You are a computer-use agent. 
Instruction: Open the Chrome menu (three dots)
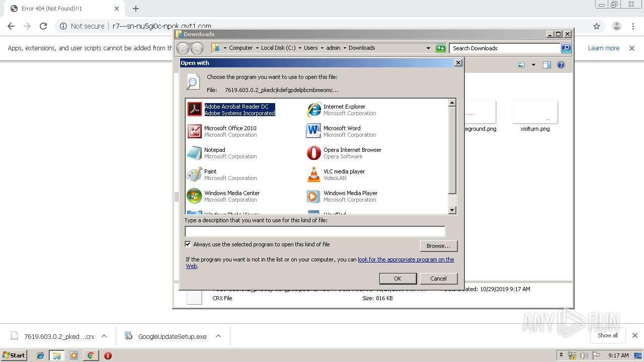(x=633, y=26)
